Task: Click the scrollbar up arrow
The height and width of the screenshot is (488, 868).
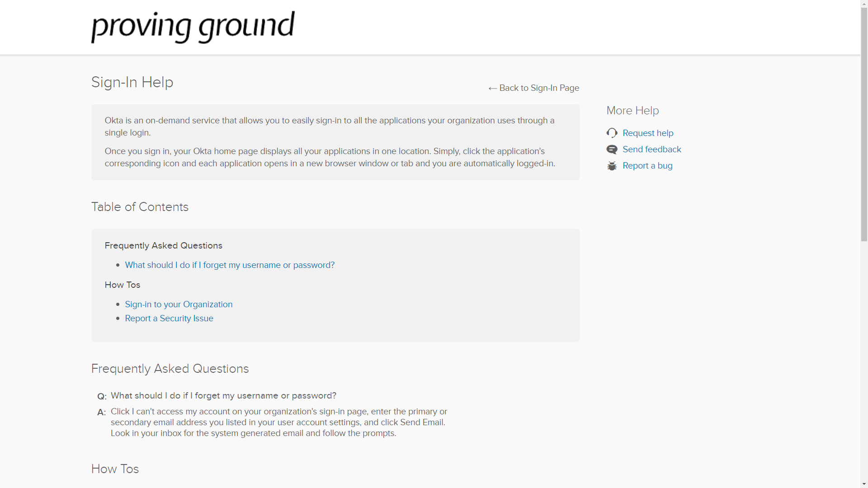Action: (864, 4)
